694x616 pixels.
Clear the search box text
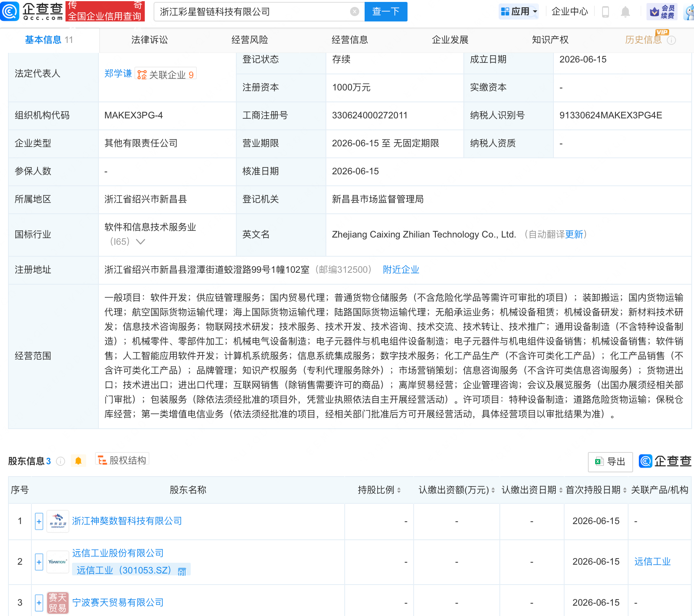[355, 12]
